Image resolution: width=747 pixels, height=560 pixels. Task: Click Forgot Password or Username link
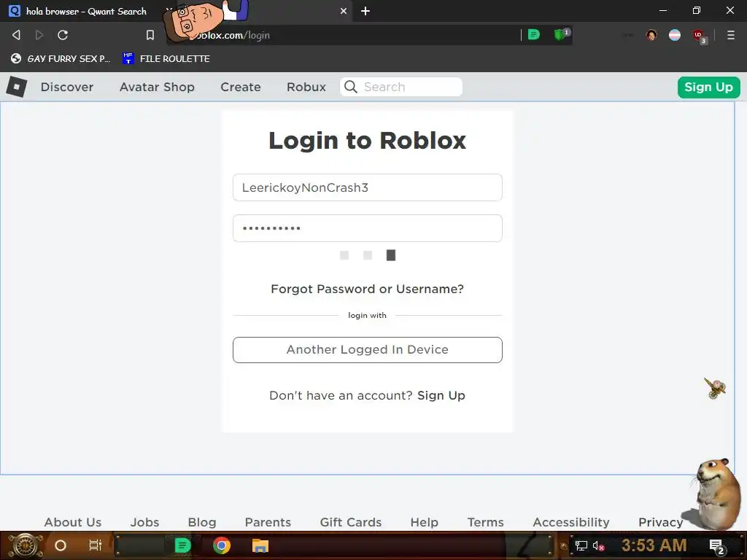click(x=368, y=289)
